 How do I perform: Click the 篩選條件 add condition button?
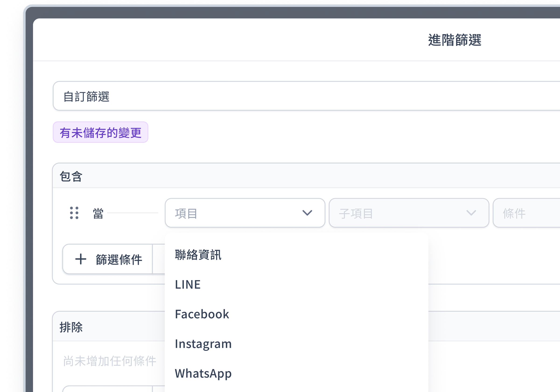pos(108,259)
